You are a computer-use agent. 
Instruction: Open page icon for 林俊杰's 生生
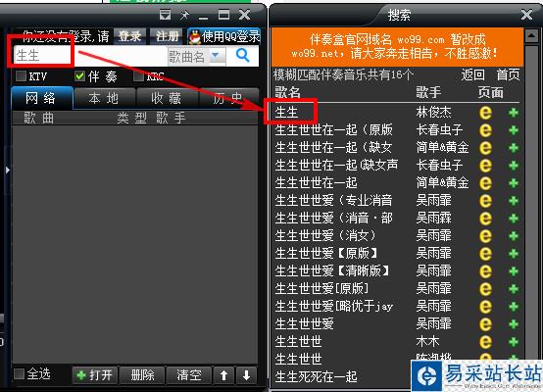(x=485, y=113)
